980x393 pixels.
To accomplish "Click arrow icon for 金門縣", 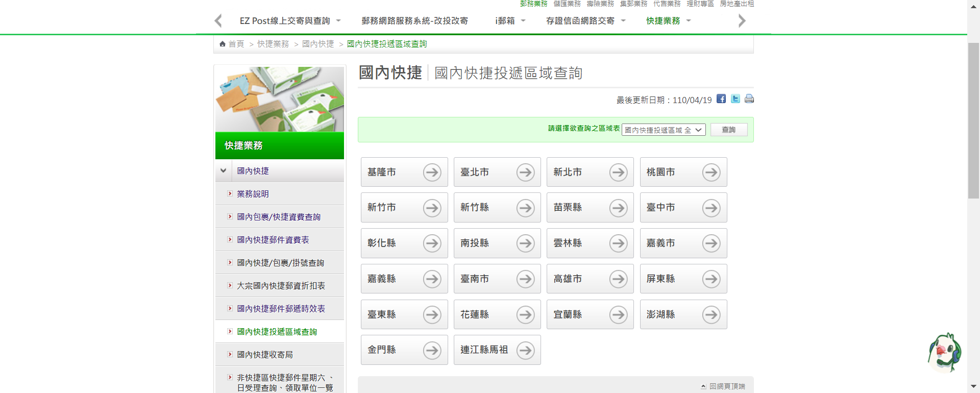I will 432,350.
